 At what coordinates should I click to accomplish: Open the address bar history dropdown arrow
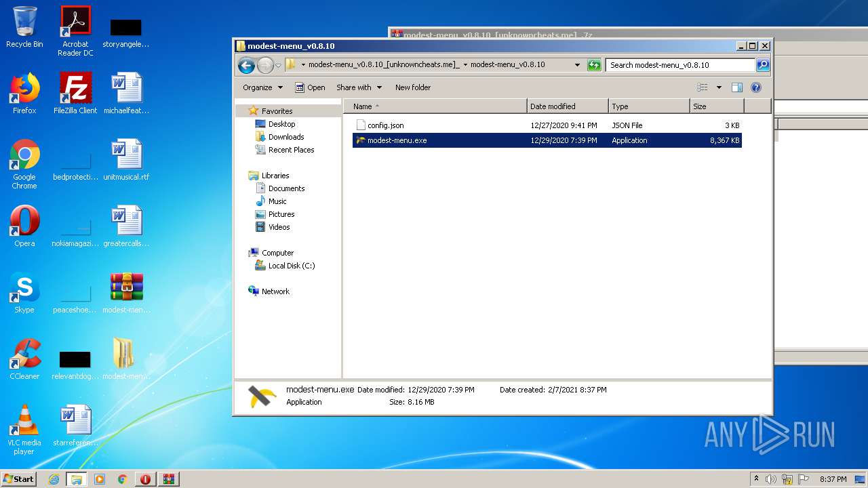point(577,65)
